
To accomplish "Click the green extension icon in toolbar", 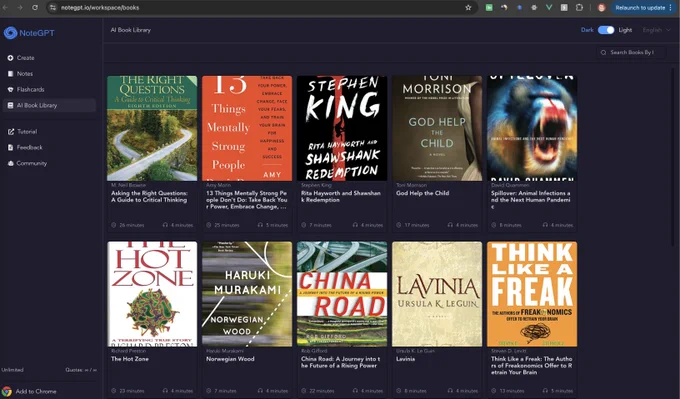I will pyautogui.click(x=489, y=7).
